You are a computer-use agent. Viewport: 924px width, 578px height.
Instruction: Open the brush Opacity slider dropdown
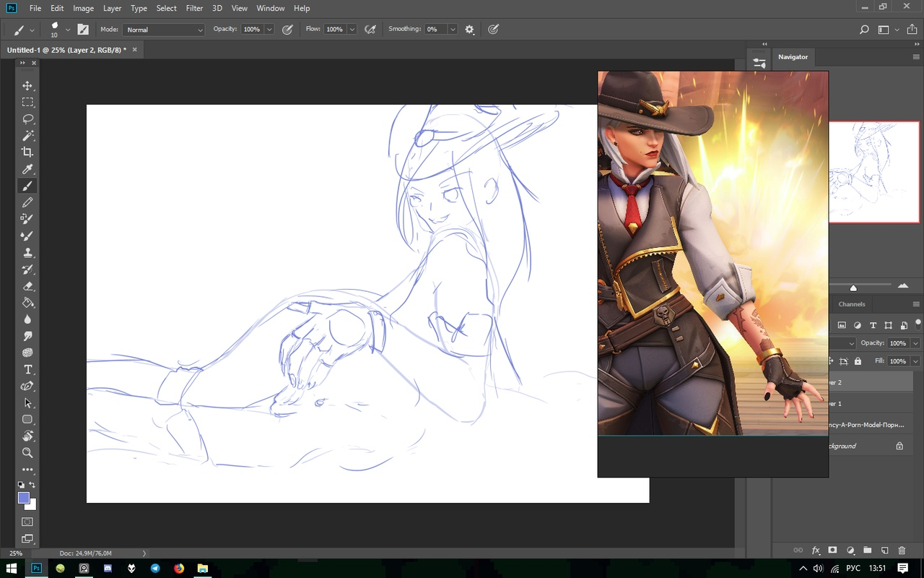[x=269, y=30]
